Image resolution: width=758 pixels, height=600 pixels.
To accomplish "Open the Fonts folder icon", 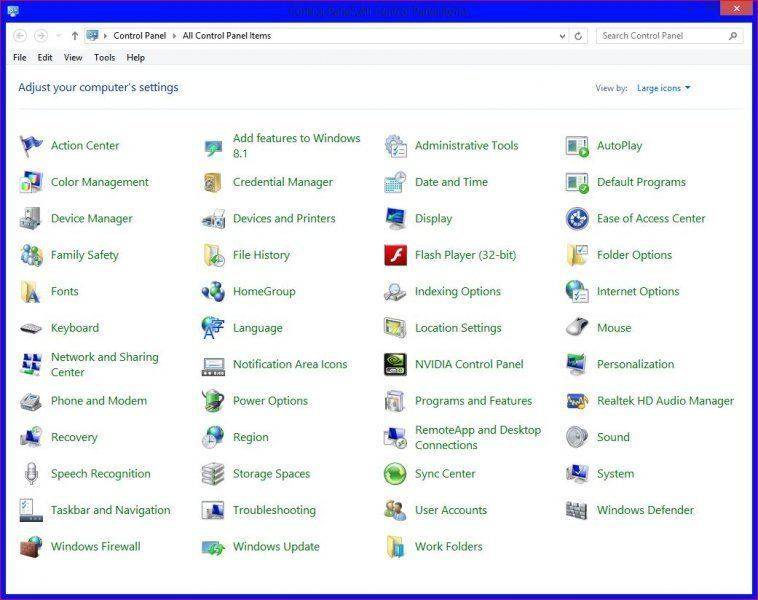I will tap(31, 292).
